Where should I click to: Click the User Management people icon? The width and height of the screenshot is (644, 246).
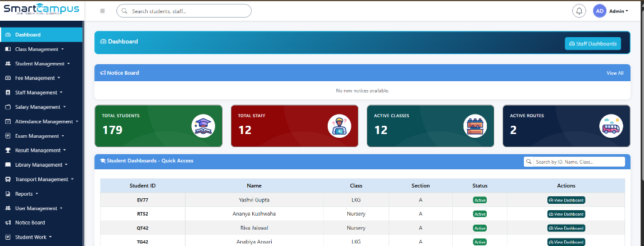click(x=8, y=208)
